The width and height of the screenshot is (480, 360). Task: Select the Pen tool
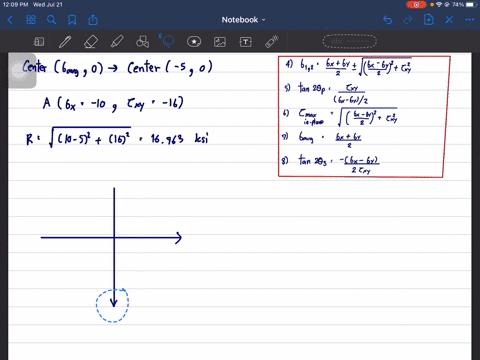[65, 42]
